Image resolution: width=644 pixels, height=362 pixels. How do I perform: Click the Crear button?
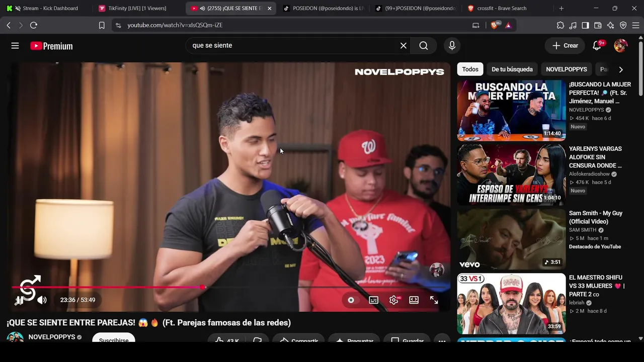[566, 46]
